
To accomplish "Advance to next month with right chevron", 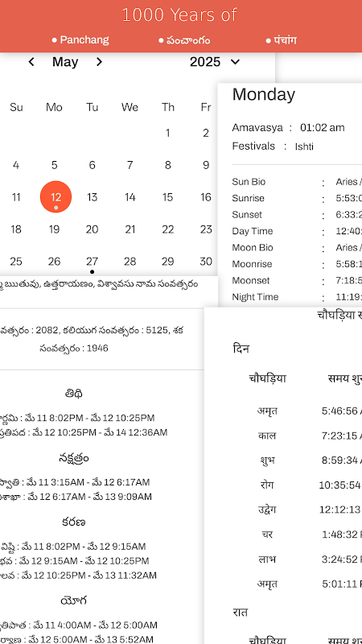I will pos(99,62).
